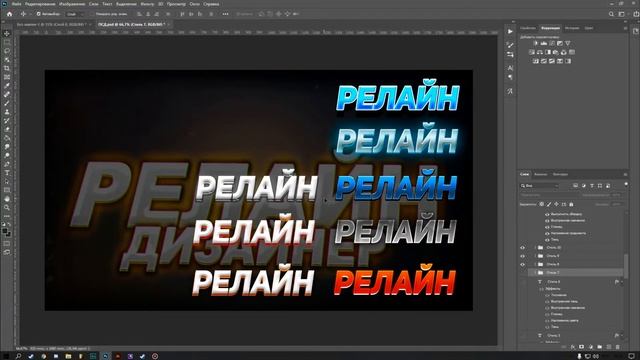This screenshot has height=360, width=640.
Task: Expand the Стиль 8 group
Action: (x=535, y=264)
